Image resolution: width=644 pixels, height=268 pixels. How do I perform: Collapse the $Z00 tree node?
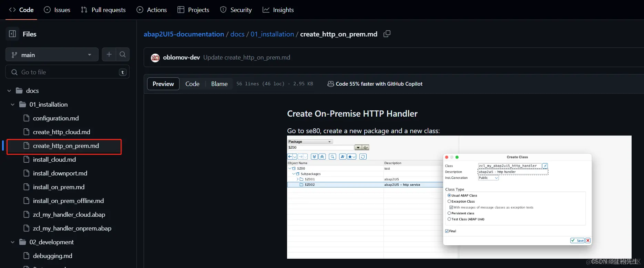coord(290,168)
